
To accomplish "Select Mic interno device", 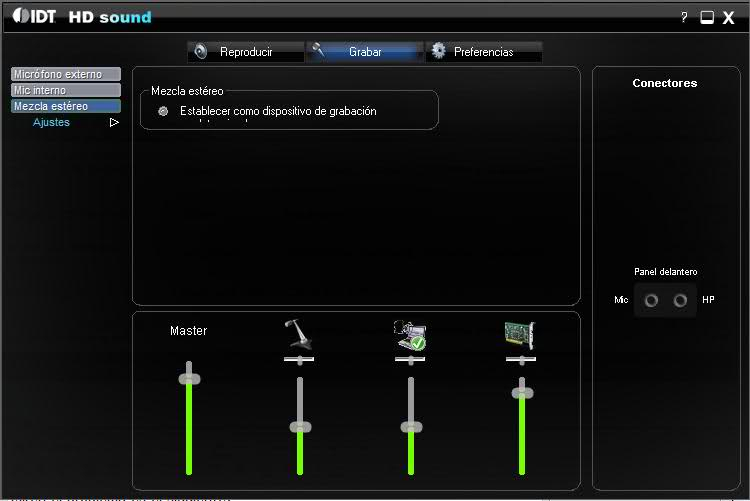I will coord(65,90).
